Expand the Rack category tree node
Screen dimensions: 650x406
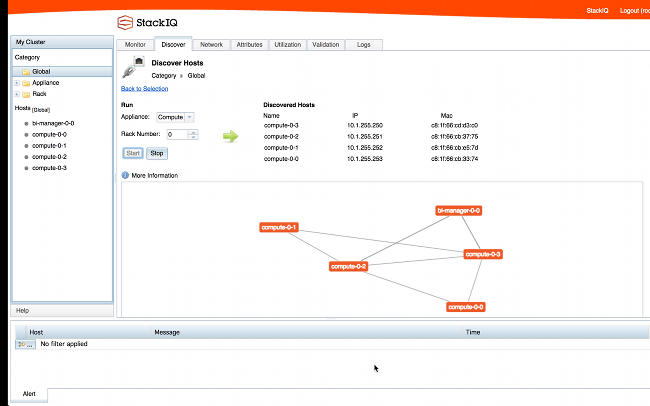point(17,94)
